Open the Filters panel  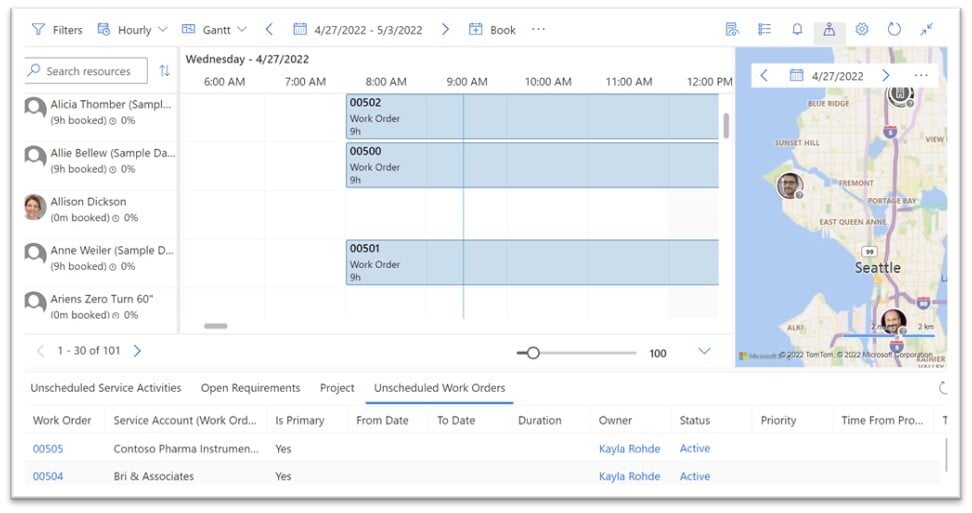point(57,30)
